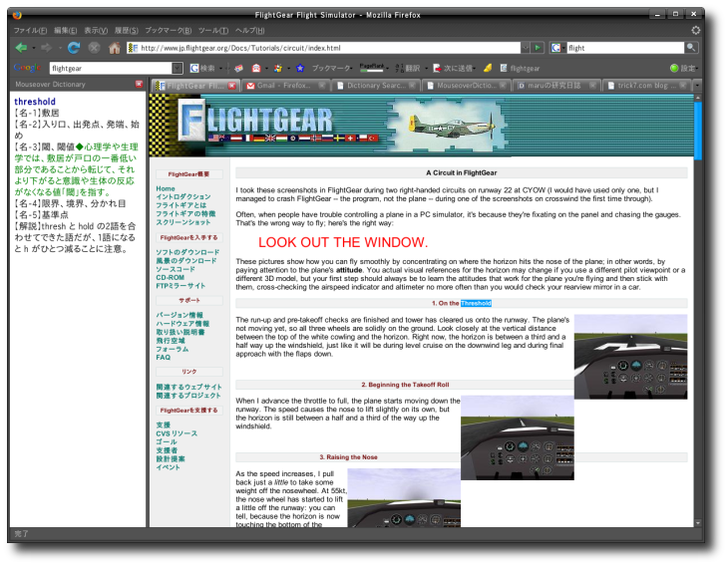This screenshot has width=728, height=566.
Task: Go to home page via house icon
Action: [115, 47]
